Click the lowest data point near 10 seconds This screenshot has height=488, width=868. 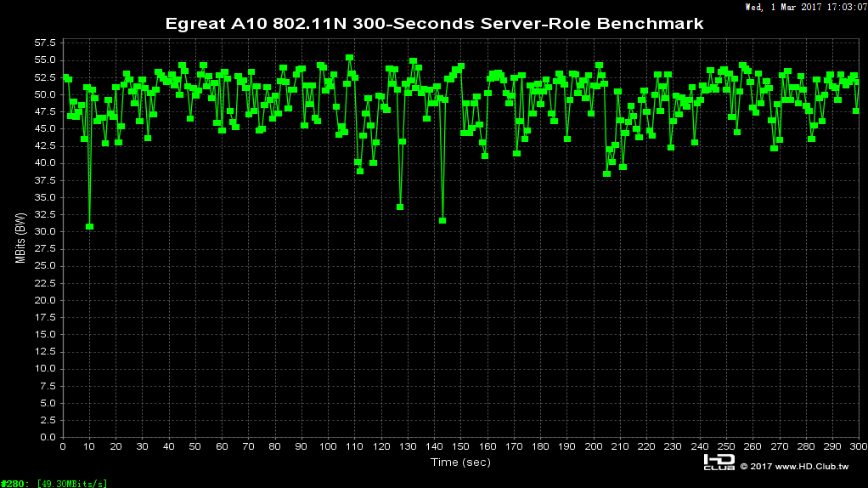[x=90, y=226]
